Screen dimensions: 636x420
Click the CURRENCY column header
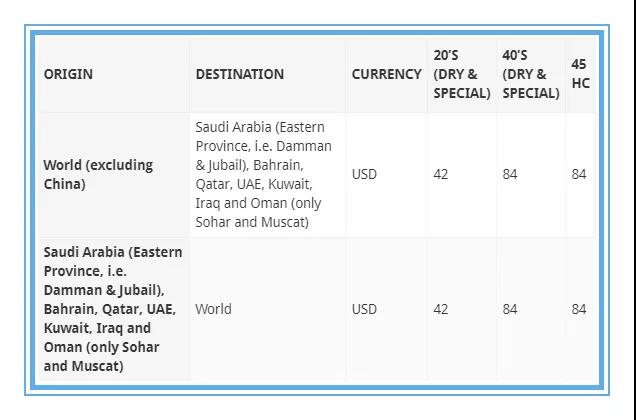pyautogui.click(x=387, y=74)
